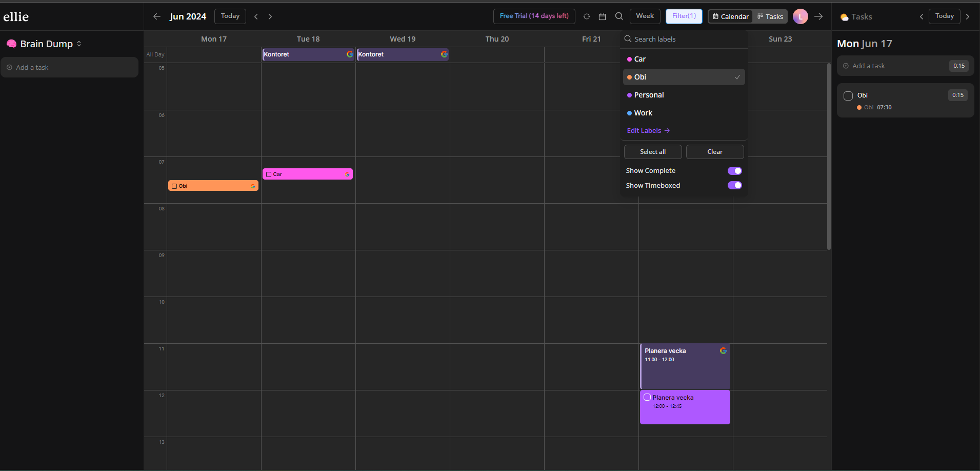Click the calendar vertical scrollbar
The image size is (980, 471).
coord(829,156)
